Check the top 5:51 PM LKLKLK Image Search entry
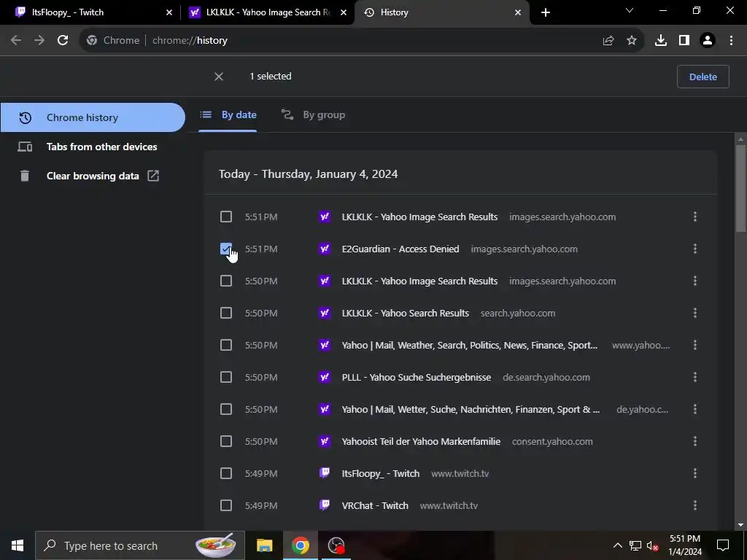The height and width of the screenshot is (560, 747). [x=226, y=217]
